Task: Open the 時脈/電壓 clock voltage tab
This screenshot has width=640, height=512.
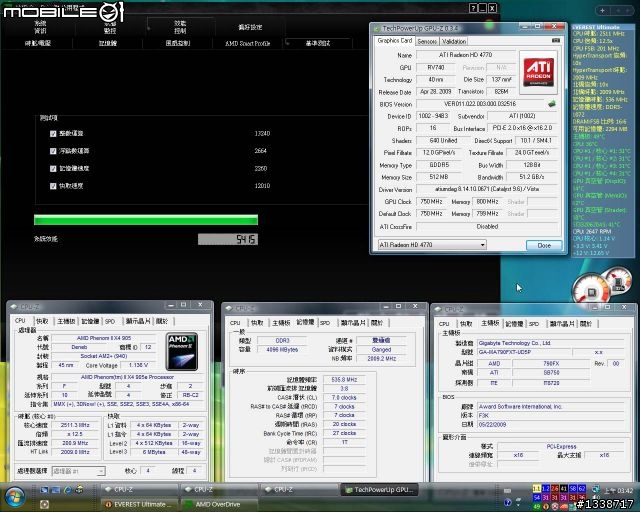Action: [x=38, y=43]
